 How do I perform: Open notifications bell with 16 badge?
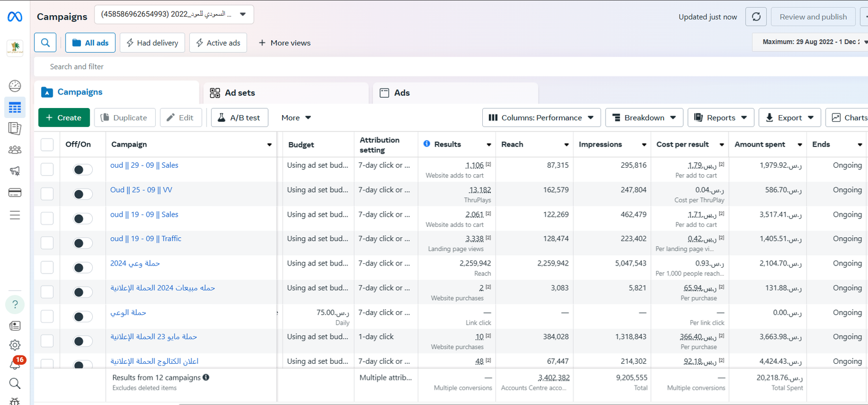click(x=15, y=364)
